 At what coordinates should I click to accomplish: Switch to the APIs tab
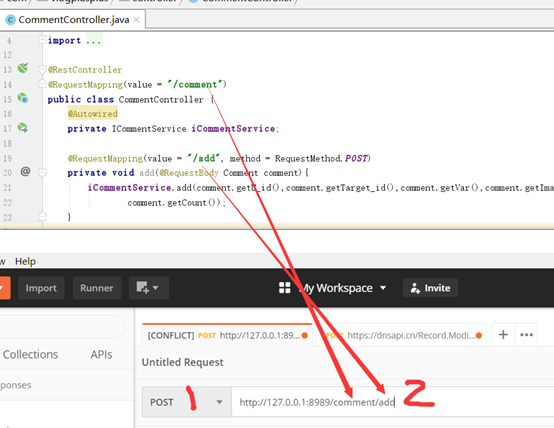pos(101,354)
